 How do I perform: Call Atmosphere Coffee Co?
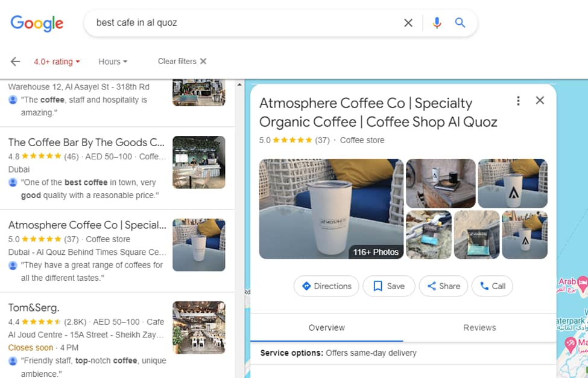click(492, 286)
